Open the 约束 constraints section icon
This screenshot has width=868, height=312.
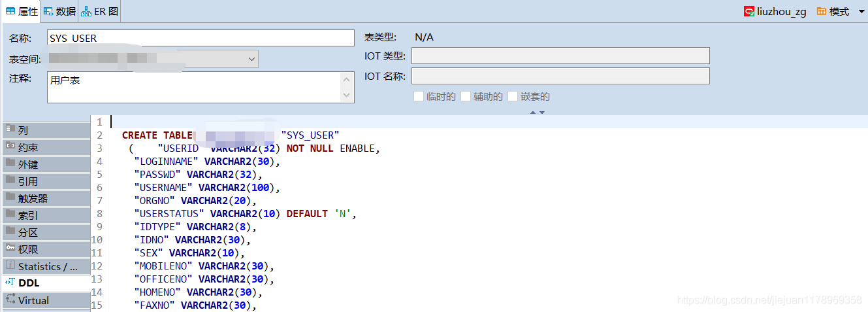(10, 147)
